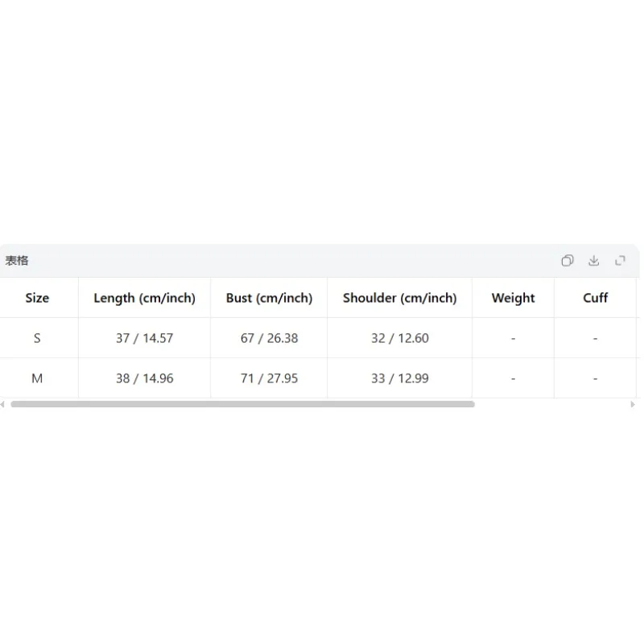Screen dimensions: 644x644
Task: Click the 表格 table title label
Action: click(x=17, y=260)
